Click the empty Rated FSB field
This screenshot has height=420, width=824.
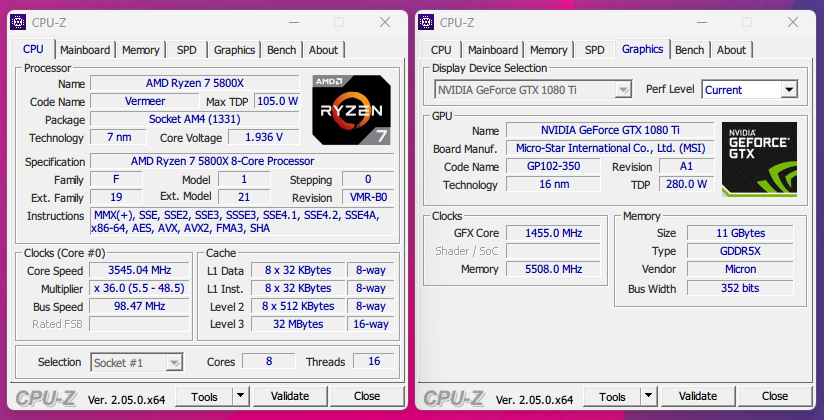pyautogui.click(x=139, y=324)
